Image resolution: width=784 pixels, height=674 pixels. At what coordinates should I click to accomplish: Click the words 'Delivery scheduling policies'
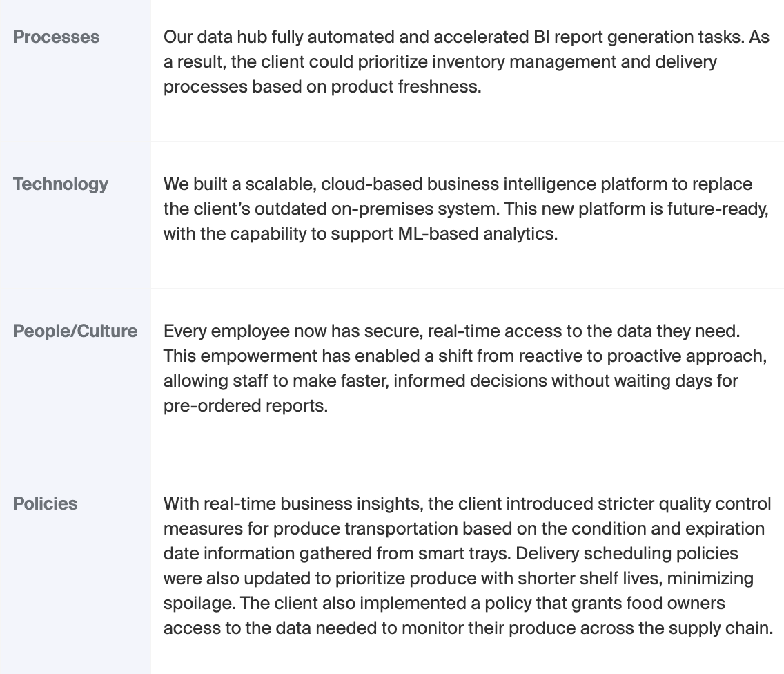(627, 554)
